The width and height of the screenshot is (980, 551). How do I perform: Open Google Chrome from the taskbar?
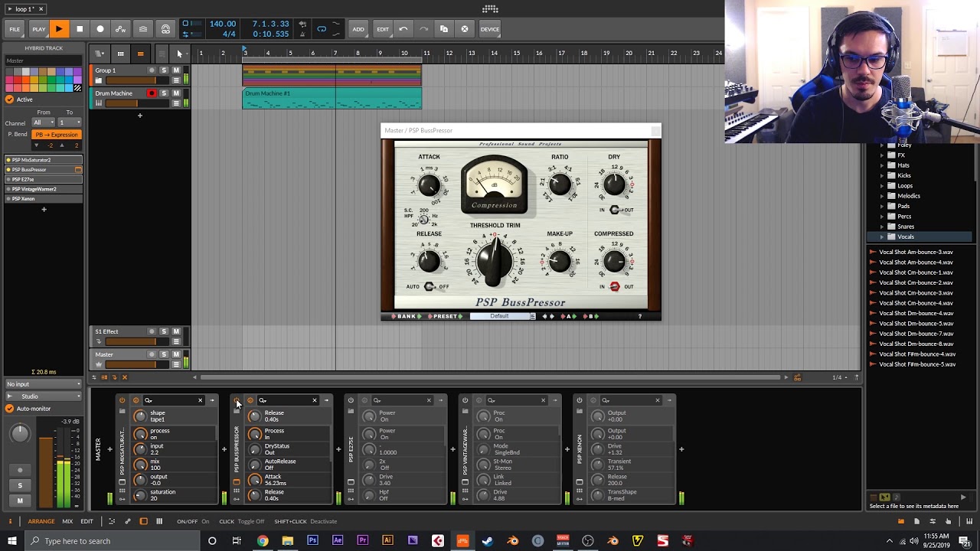point(263,541)
